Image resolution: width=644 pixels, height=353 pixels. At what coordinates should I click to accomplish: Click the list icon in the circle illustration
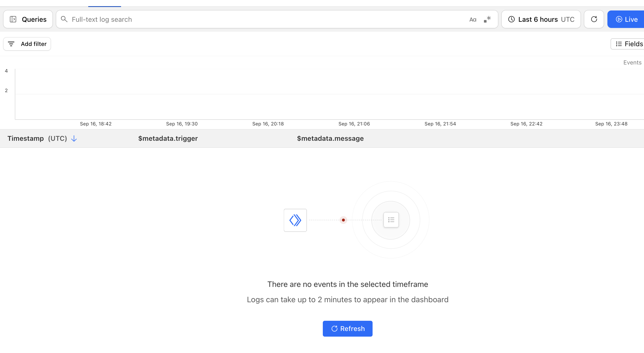pyautogui.click(x=391, y=220)
